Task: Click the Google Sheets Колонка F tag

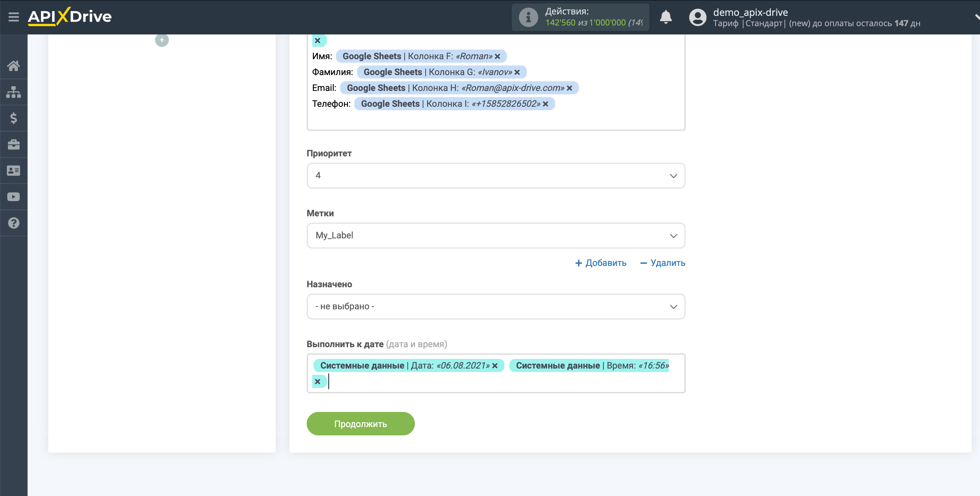Action: 421,56
